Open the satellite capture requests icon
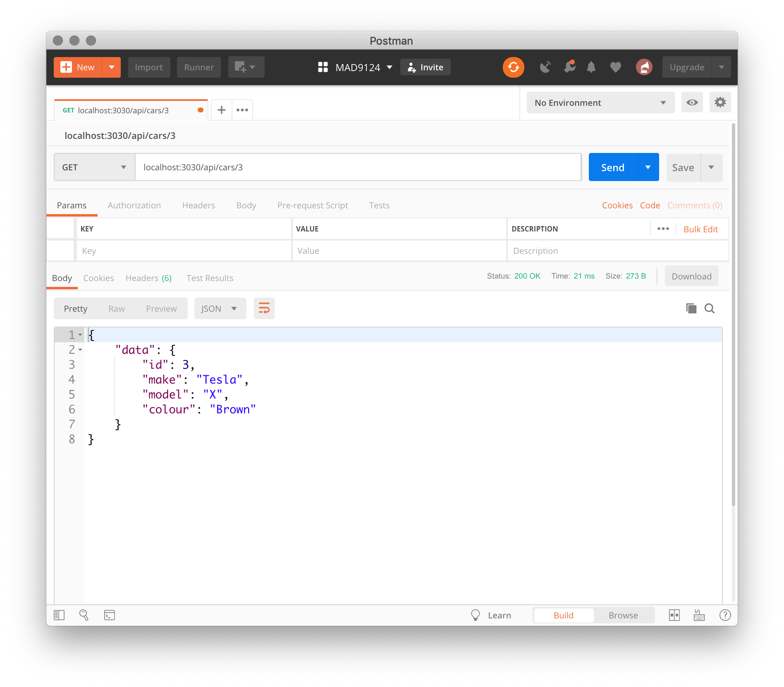Viewport: 784px width, 687px height. point(545,67)
